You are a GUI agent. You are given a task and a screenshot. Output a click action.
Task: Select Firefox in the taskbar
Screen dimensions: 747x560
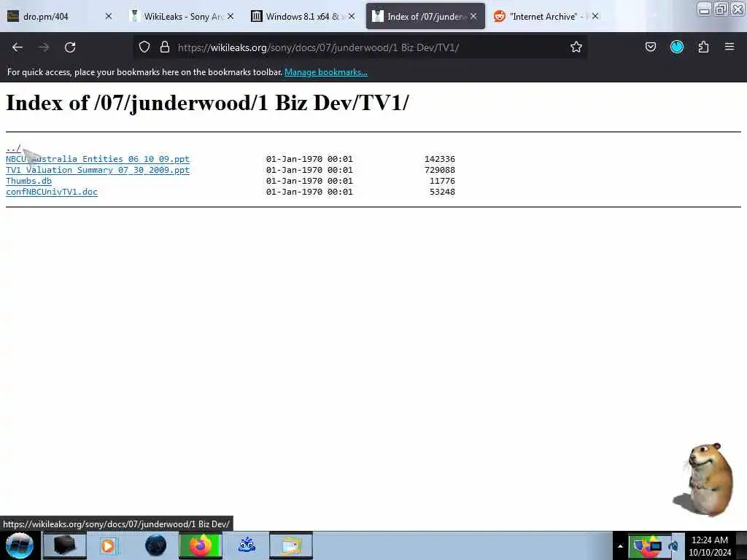click(201, 545)
